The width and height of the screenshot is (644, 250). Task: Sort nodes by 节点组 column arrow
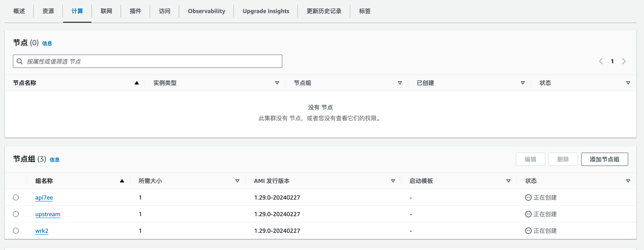point(400,83)
